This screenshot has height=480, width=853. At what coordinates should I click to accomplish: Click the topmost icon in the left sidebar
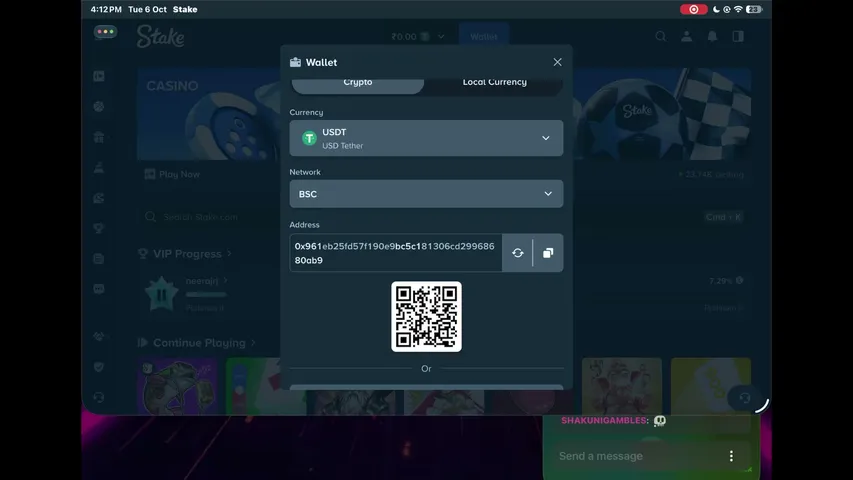99,76
